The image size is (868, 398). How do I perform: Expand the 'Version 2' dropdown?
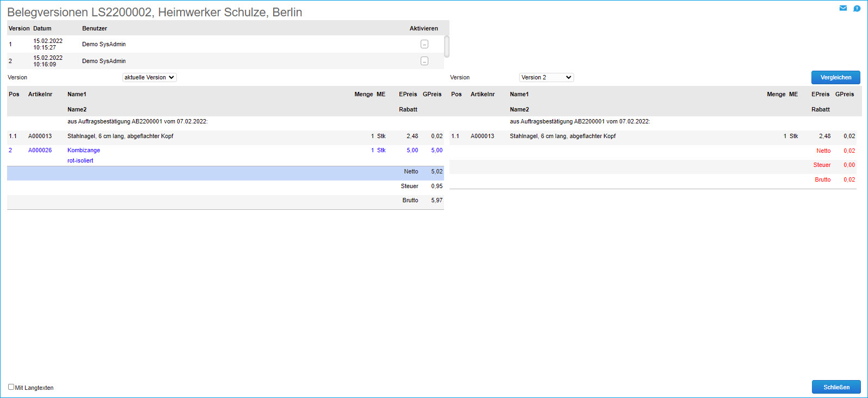click(546, 77)
